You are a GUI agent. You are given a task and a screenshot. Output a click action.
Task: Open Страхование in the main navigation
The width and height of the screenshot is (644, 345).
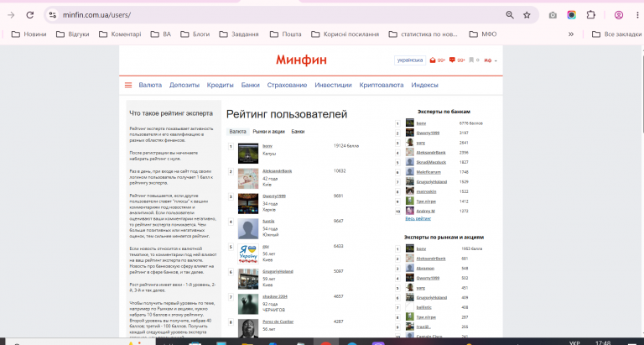coord(287,85)
